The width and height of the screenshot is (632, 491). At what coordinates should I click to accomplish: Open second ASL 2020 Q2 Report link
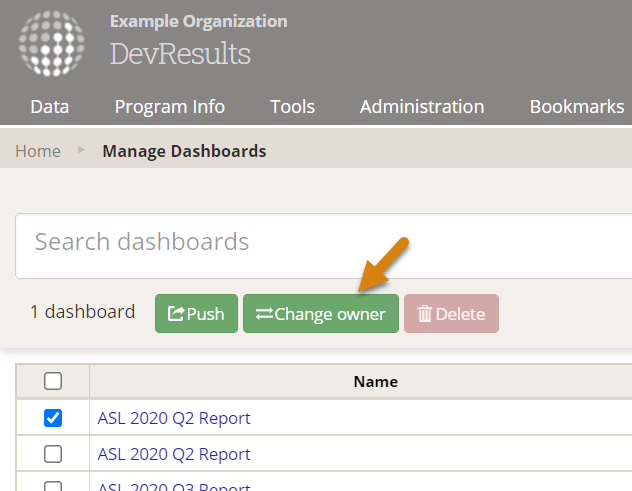(x=174, y=454)
